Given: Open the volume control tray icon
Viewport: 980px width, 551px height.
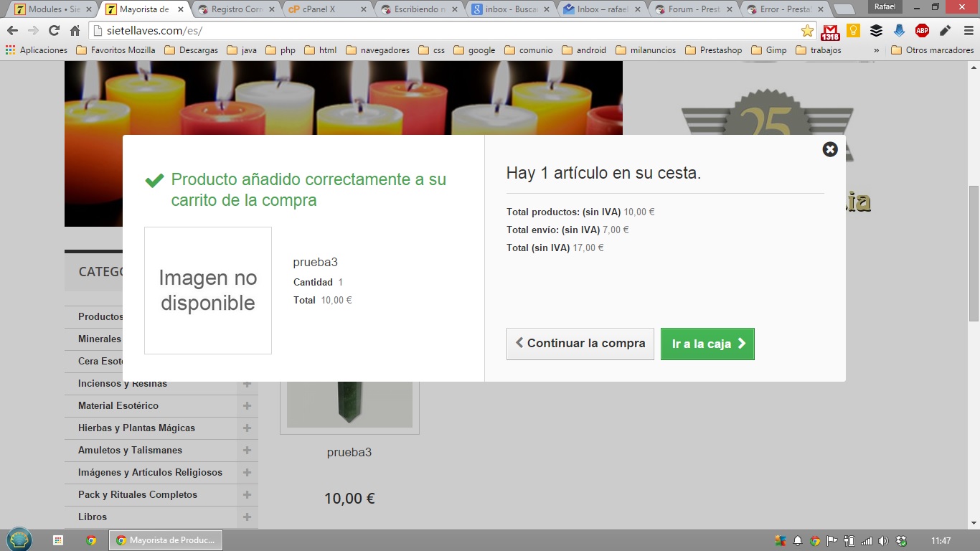Looking at the screenshot, I should click(x=883, y=540).
